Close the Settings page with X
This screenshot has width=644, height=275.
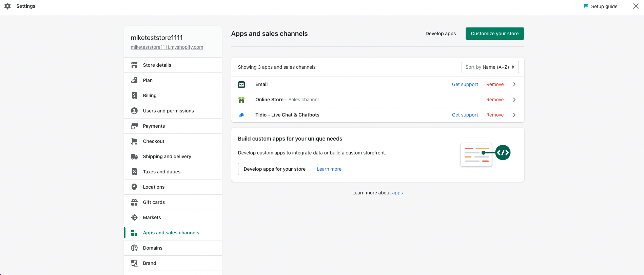pyautogui.click(x=636, y=6)
